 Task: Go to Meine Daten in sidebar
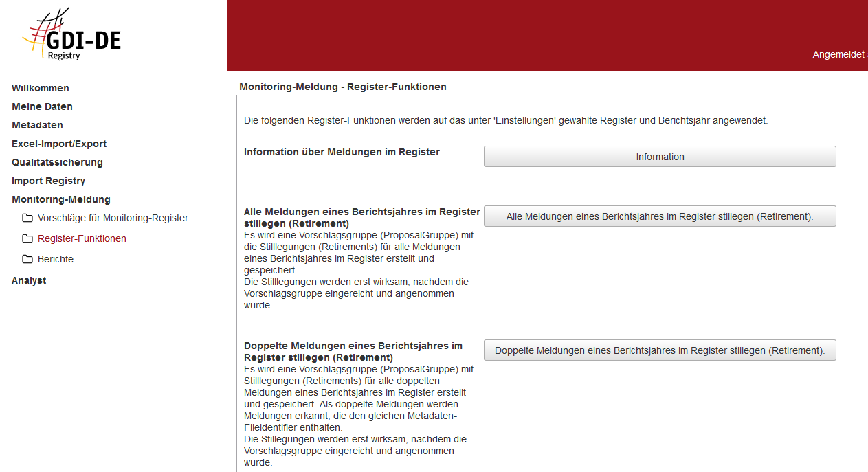point(42,106)
